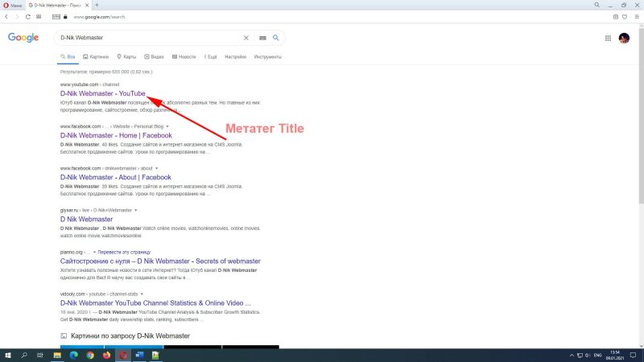Open D-Nik Webmaster - Home | Facebook result

116,135
